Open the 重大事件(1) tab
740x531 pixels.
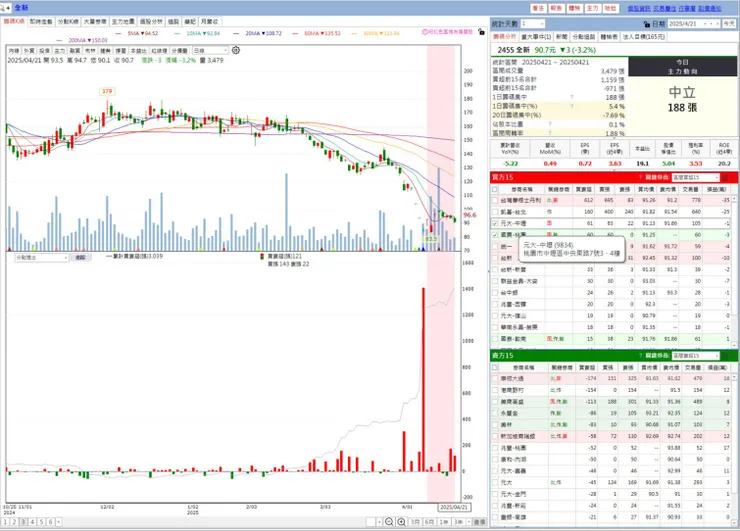tap(536, 37)
